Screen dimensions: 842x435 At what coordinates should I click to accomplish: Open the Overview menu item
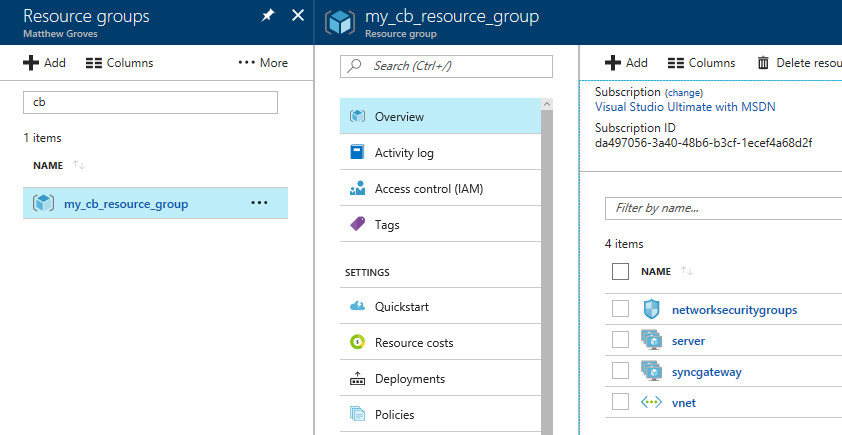coord(440,116)
